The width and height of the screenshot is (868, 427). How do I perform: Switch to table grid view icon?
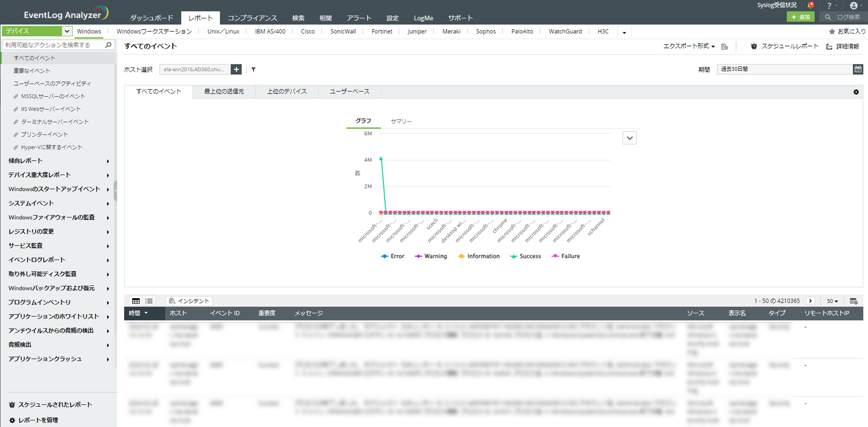(x=136, y=301)
